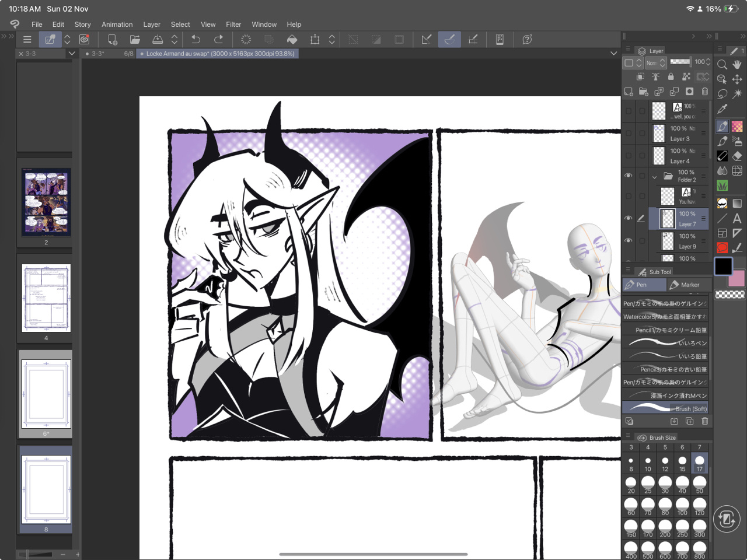
Task: Click stepper arrows next to Transform icon
Action: [x=331, y=39]
